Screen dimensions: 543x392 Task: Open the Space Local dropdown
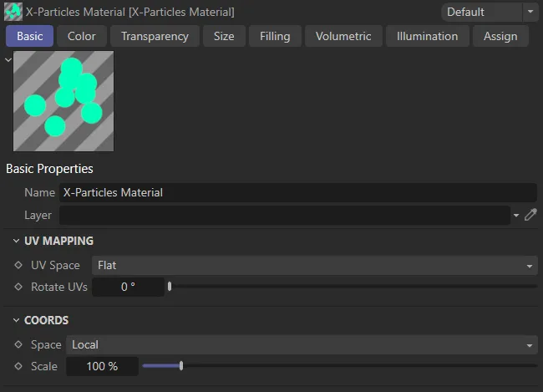[x=302, y=345]
